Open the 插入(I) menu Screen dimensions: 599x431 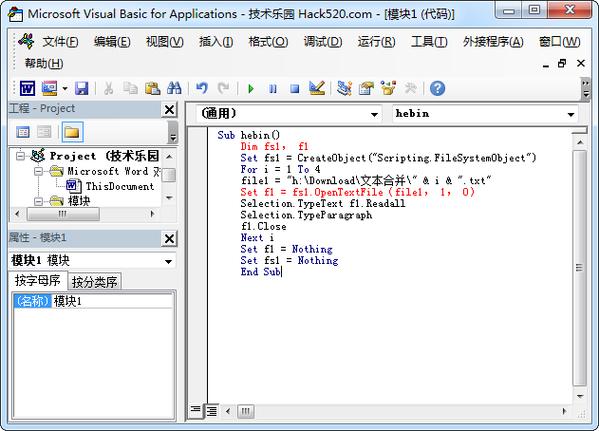[216, 41]
